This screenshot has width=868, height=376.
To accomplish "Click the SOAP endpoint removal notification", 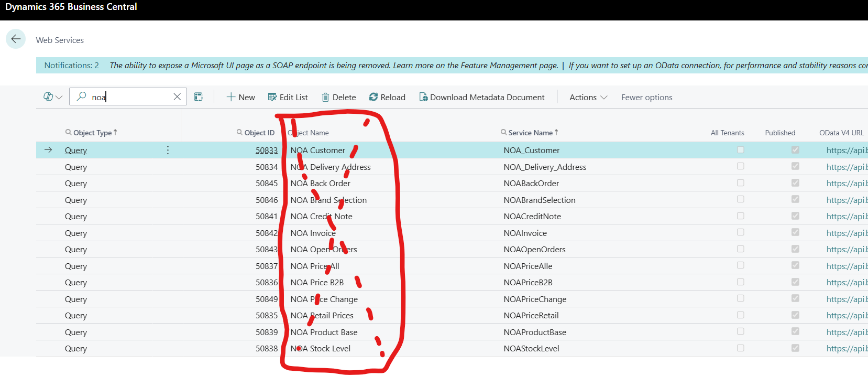I will tap(334, 65).
